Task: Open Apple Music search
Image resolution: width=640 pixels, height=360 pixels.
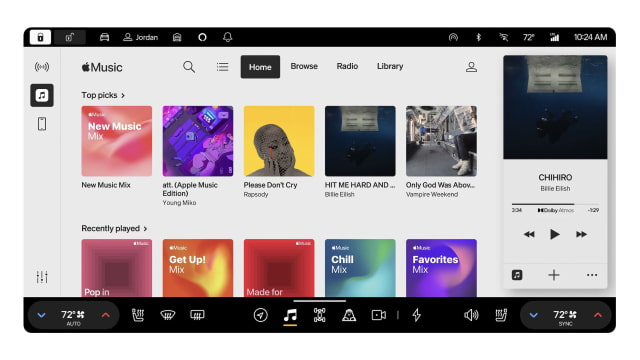Action: pos(189,67)
